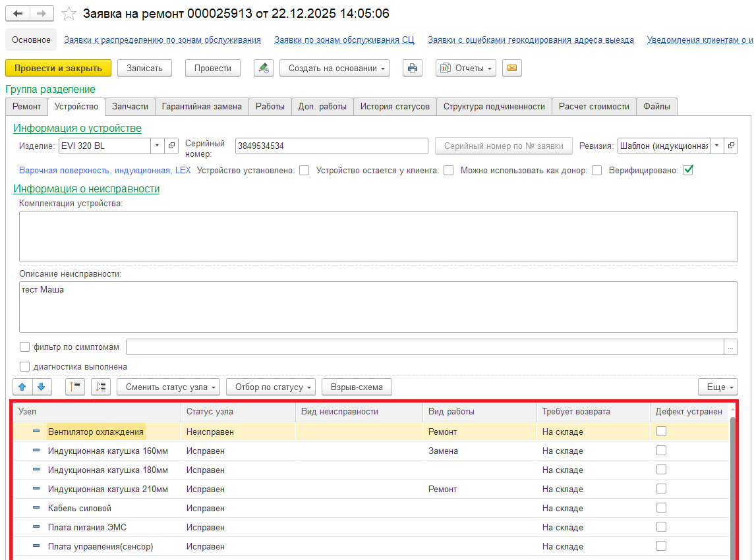Click the back navigation arrow
The height and width of the screenshot is (560, 754).
coord(18,14)
